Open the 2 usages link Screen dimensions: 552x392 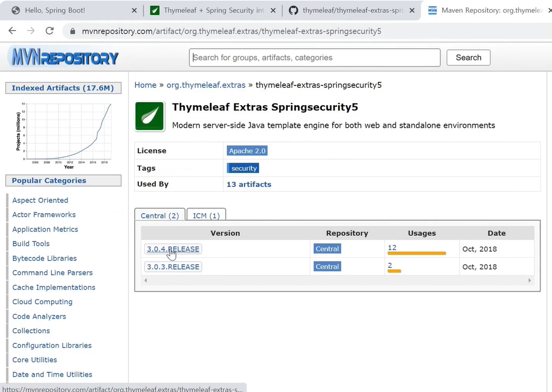click(x=390, y=265)
